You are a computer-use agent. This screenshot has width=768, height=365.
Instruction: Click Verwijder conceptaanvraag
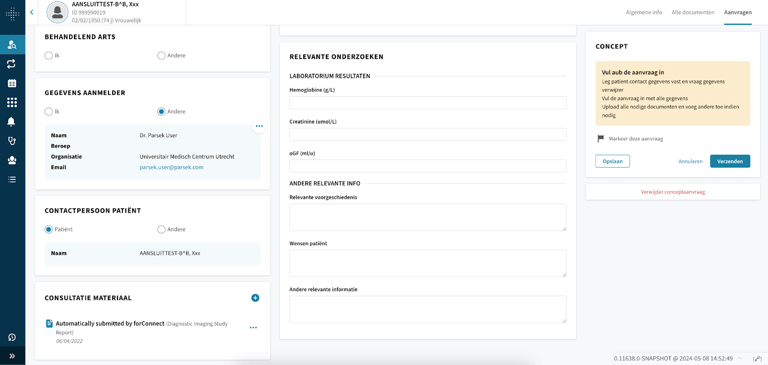tap(672, 192)
